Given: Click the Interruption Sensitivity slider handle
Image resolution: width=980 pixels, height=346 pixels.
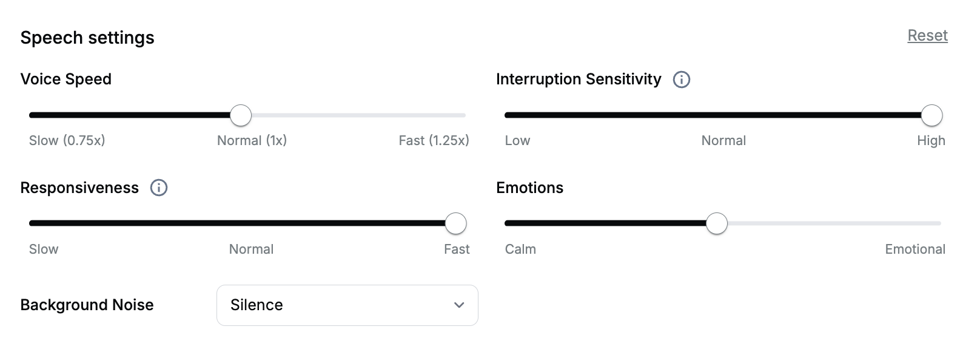Looking at the screenshot, I should tap(931, 115).
